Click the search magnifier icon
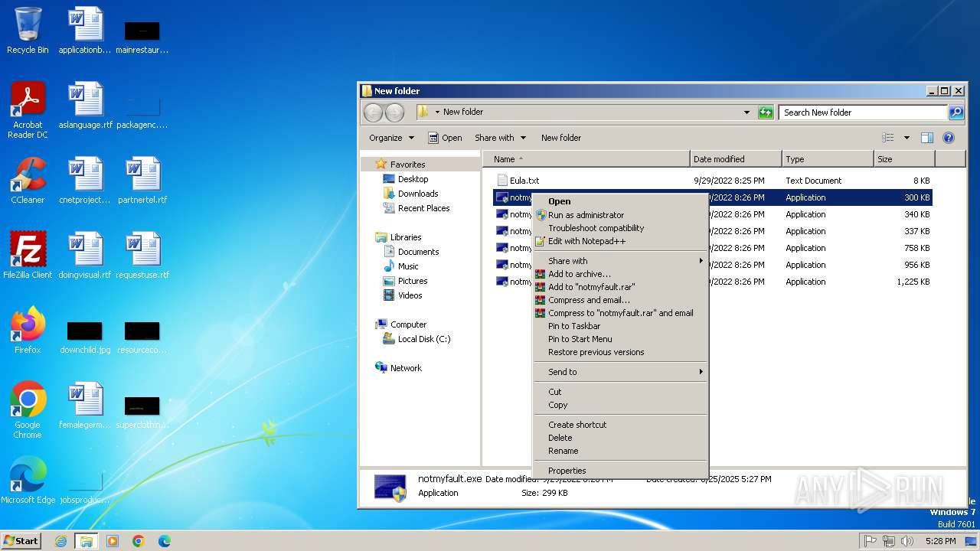This screenshot has width=980, height=551. pos(956,112)
